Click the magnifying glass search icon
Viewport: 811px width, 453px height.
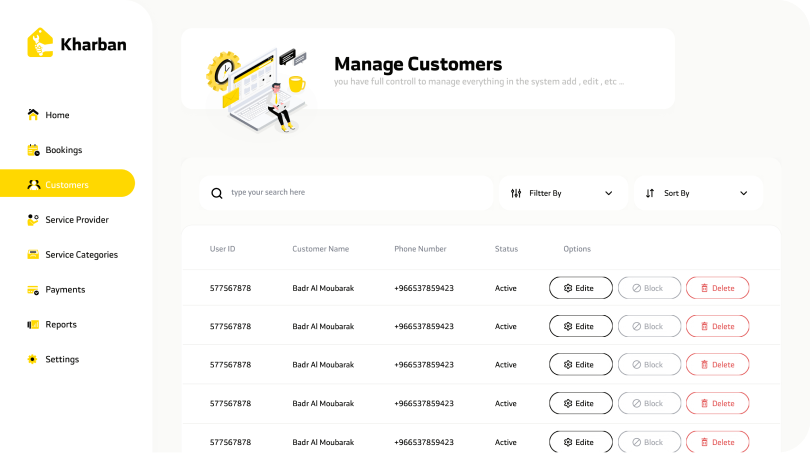click(x=217, y=193)
